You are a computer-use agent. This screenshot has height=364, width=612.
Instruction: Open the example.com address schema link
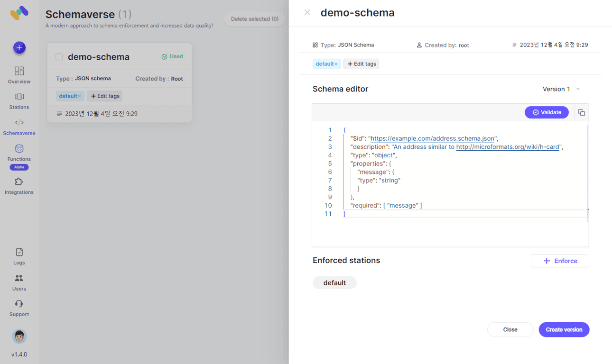coord(432,138)
